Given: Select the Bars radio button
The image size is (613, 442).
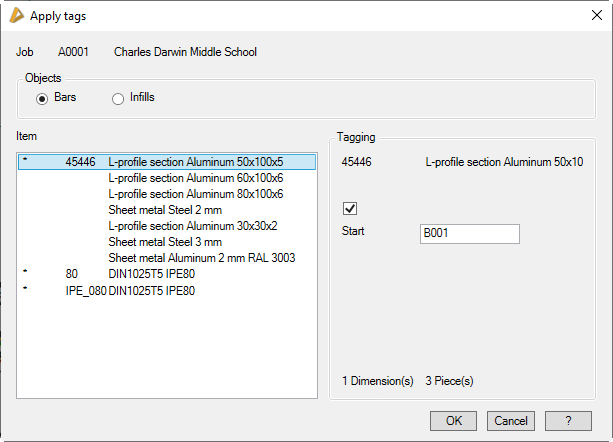Looking at the screenshot, I should (42, 98).
